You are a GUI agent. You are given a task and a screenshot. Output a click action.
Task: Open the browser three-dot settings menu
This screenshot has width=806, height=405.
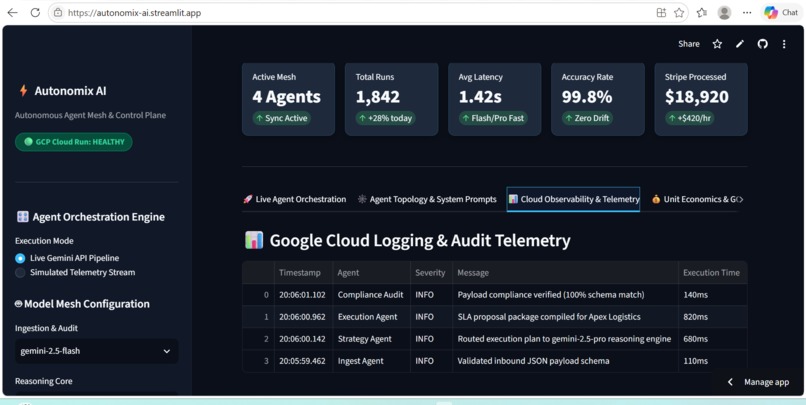[x=747, y=13]
